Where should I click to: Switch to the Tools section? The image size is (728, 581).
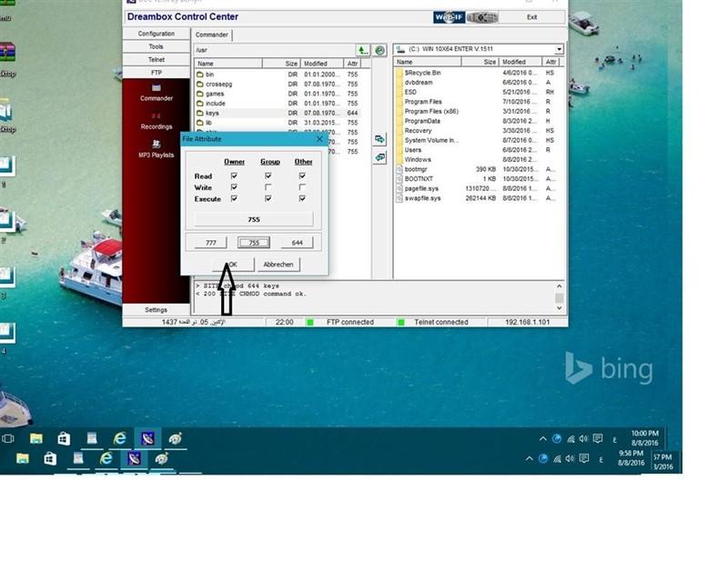[156, 47]
